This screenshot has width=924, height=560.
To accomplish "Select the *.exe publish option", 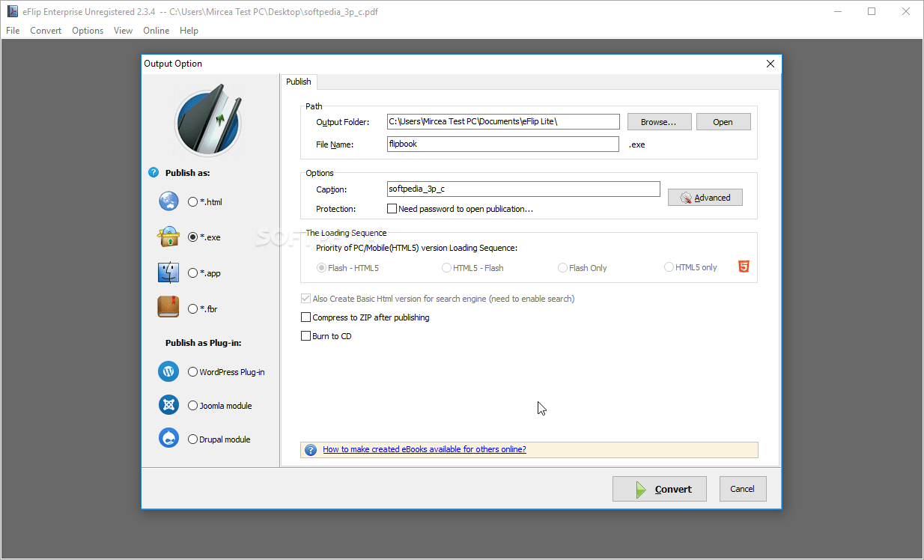I will 193,237.
